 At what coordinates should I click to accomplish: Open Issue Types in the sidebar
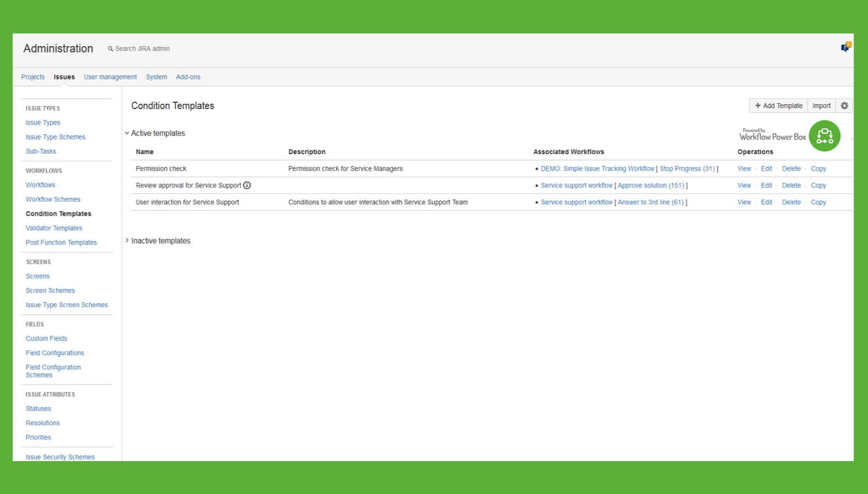(43, 122)
